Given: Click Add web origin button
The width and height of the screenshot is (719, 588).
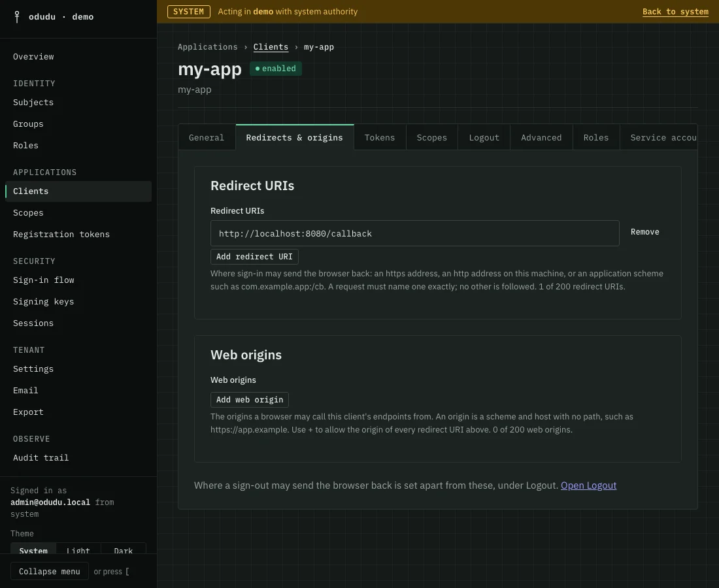Looking at the screenshot, I should pos(250,400).
